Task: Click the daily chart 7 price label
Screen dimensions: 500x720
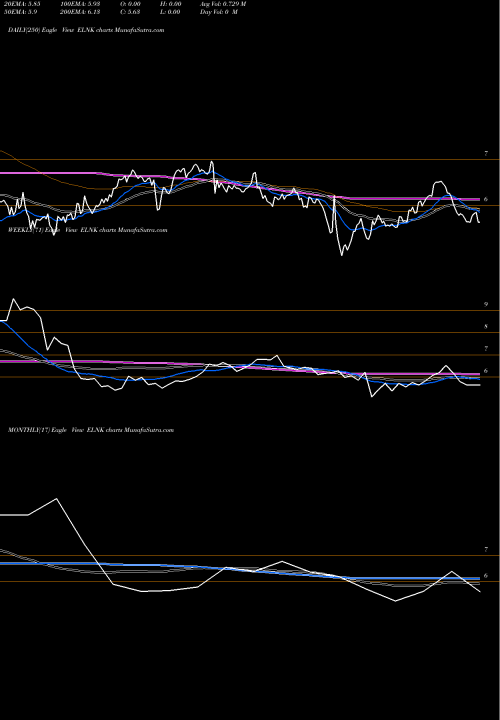Action: coord(486,154)
